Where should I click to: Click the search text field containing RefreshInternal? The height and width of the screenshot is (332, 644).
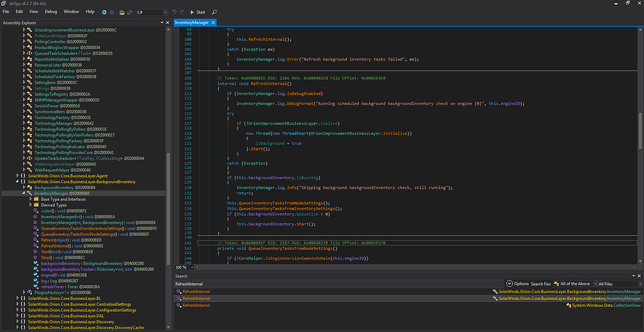pos(339,284)
